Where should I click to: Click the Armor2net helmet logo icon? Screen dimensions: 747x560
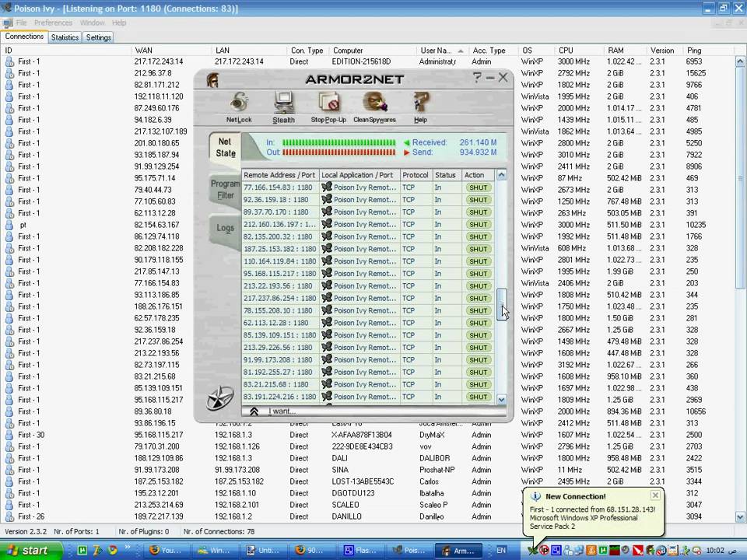(212, 80)
